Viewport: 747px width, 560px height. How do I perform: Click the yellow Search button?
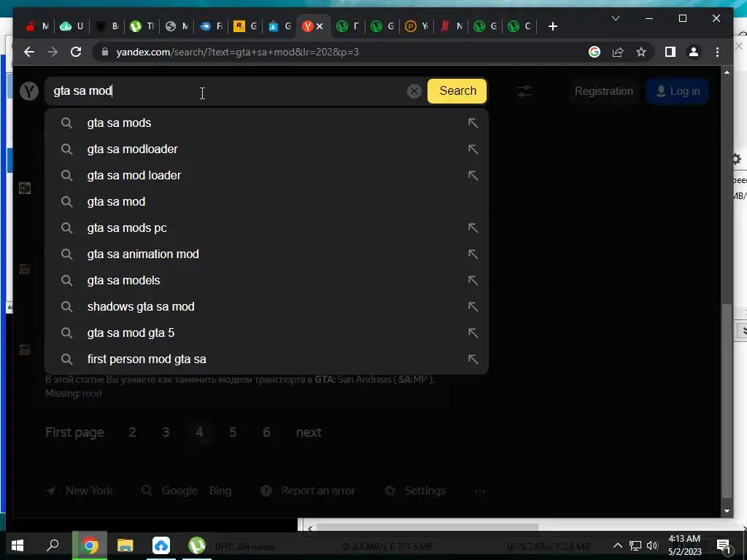coord(457,91)
